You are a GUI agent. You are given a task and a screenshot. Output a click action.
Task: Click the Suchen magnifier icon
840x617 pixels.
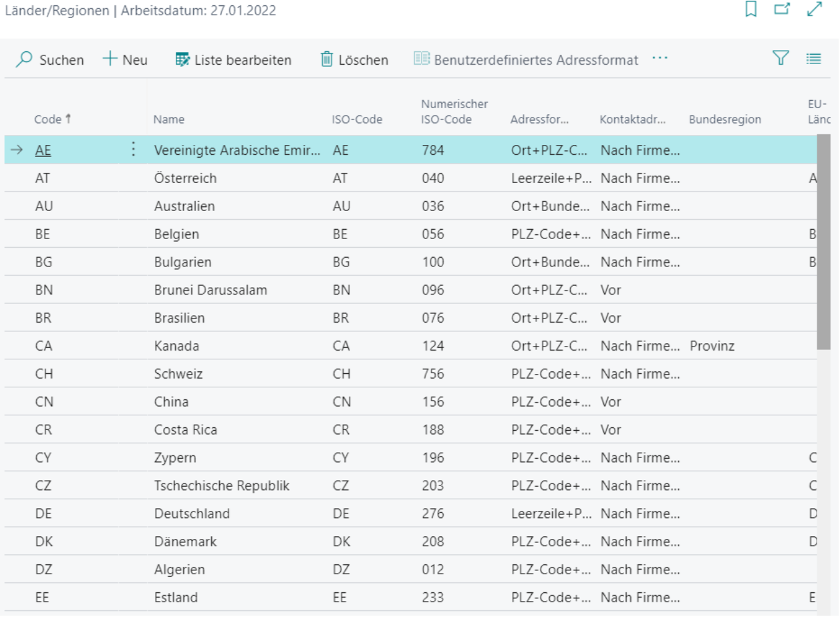[24, 60]
